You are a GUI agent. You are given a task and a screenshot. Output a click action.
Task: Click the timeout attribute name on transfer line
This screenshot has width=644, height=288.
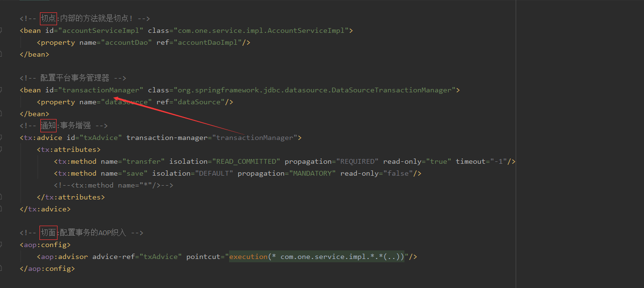471,161
